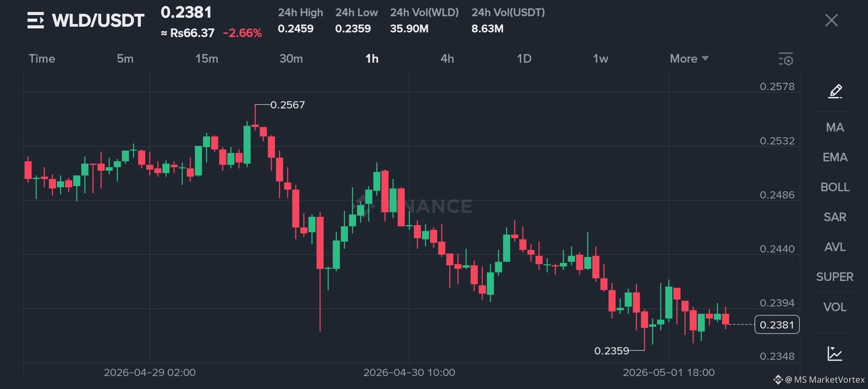Select the 30m timeframe
Viewport: 868px width, 389px height.
pyautogui.click(x=291, y=58)
